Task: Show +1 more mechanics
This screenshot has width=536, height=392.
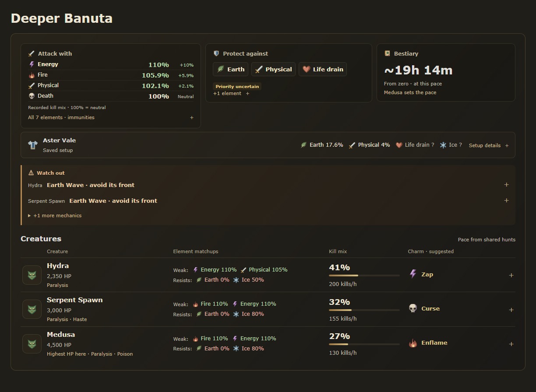Action: [x=55, y=215]
